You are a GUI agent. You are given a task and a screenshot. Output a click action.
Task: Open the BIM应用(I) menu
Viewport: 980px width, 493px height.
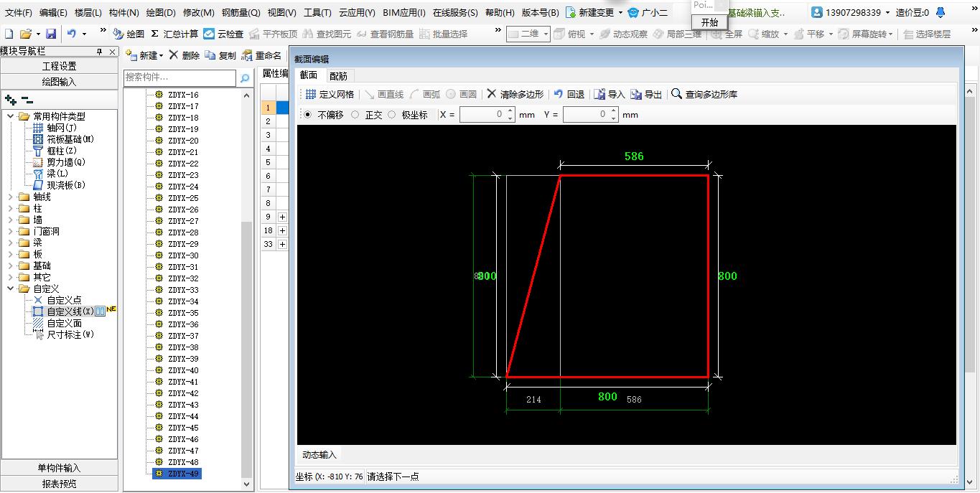pos(404,12)
